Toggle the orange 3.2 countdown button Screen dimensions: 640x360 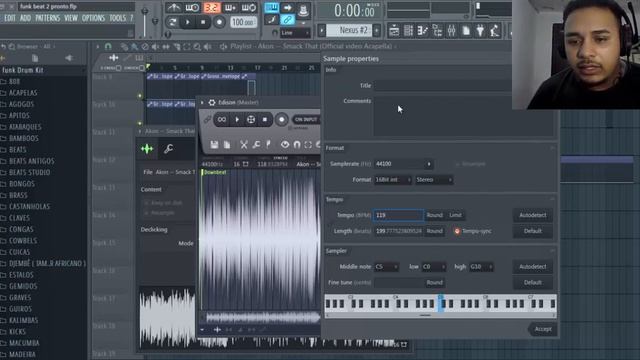click(211, 8)
